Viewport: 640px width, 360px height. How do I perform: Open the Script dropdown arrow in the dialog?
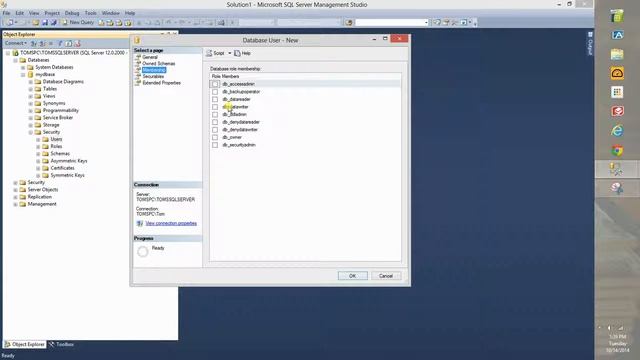(x=229, y=53)
